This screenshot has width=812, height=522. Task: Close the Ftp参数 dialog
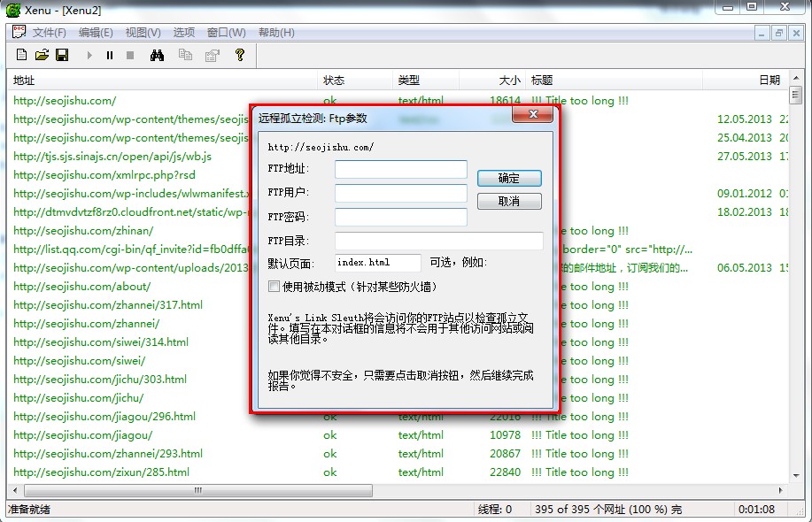point(534,115)
